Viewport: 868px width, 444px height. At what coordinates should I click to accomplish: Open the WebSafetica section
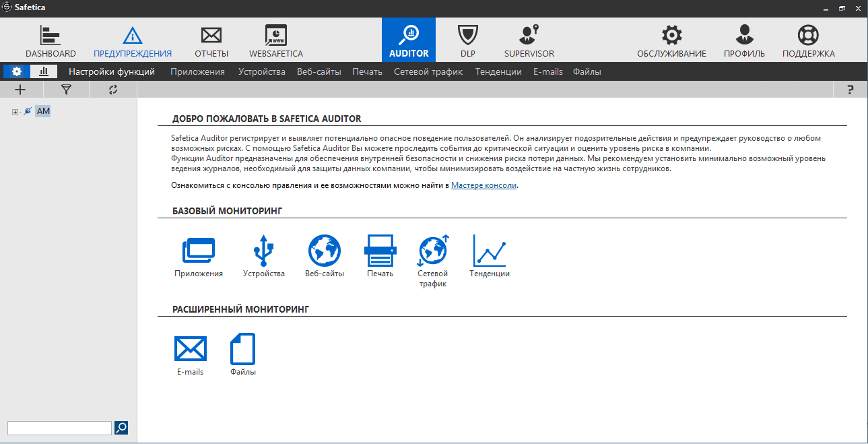click(x=276, y=40)
